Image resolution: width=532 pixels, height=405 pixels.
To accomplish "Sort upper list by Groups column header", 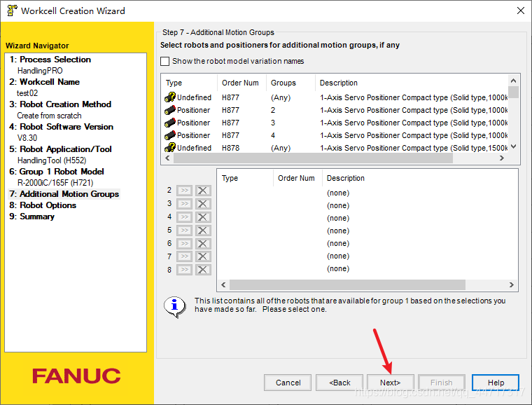I will 290,83.
